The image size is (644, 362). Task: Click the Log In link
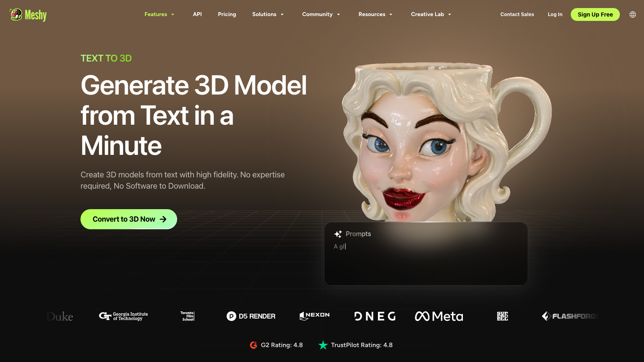click(x=555, y=14)
